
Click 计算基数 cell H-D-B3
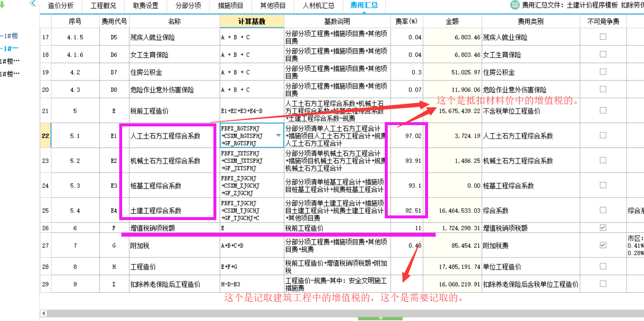pyautogui.click(x=252, y=284)
